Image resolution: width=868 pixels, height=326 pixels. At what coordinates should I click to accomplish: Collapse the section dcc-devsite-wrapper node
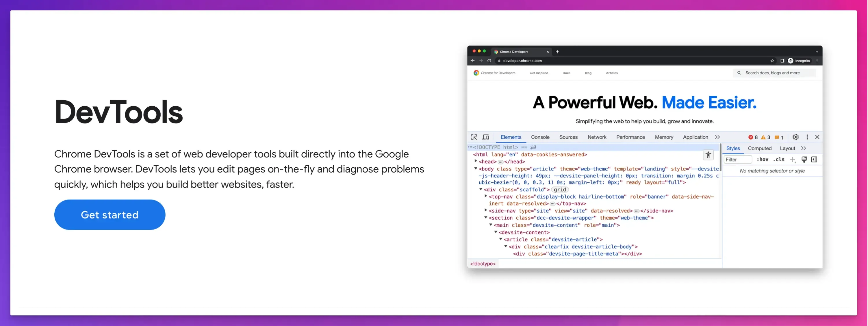coord(485,218)
